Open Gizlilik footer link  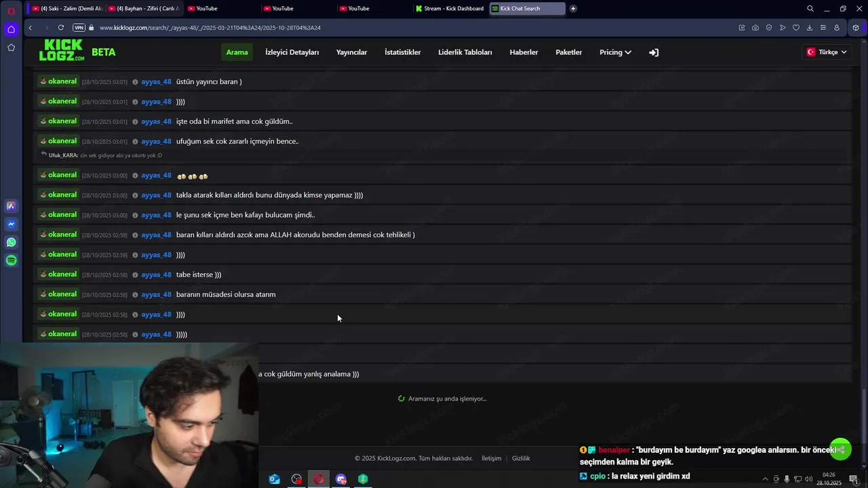pyautogui.click(x=521, y=458)
